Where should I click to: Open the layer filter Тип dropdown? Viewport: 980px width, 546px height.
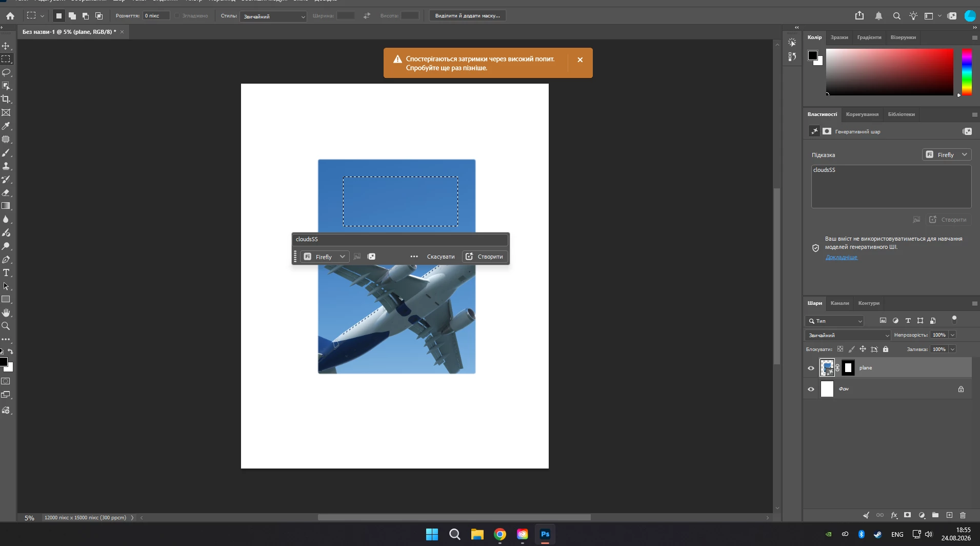[x=834, y=321]
